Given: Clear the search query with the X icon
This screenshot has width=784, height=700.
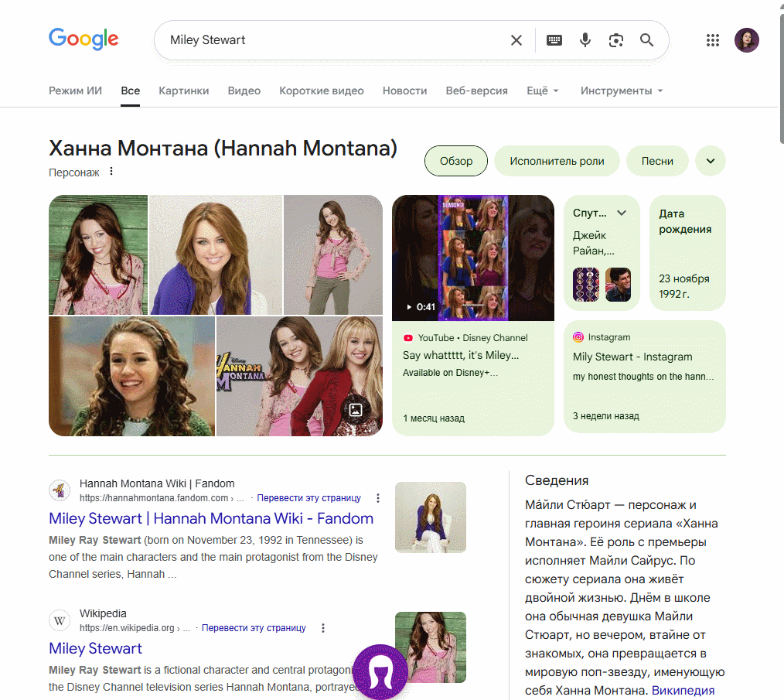Looking at the screenshot, I should 516,40.
